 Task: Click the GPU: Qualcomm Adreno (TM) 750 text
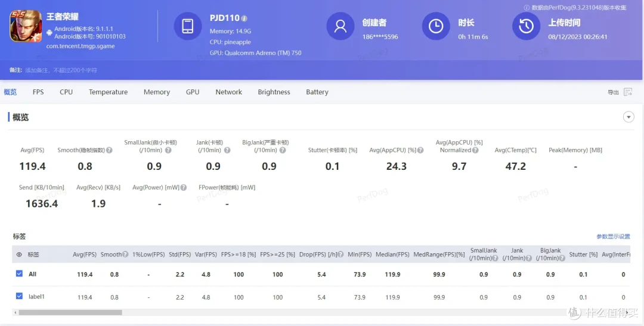point(255,53)
